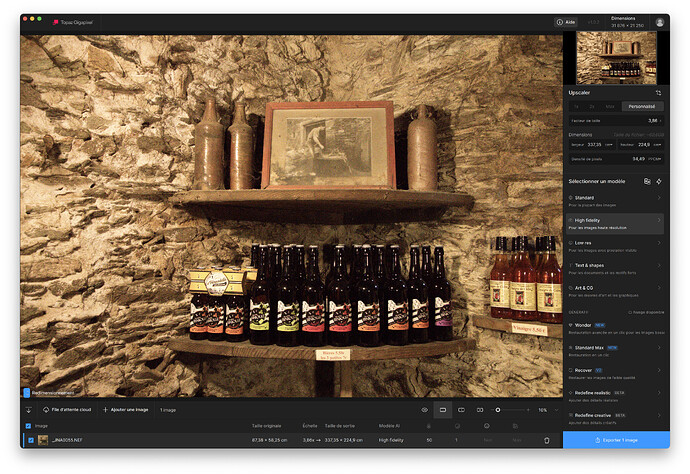The height and width of the screenshot is (474, 690).
Task: Select the single view layout icon
Action: [443, 410]
